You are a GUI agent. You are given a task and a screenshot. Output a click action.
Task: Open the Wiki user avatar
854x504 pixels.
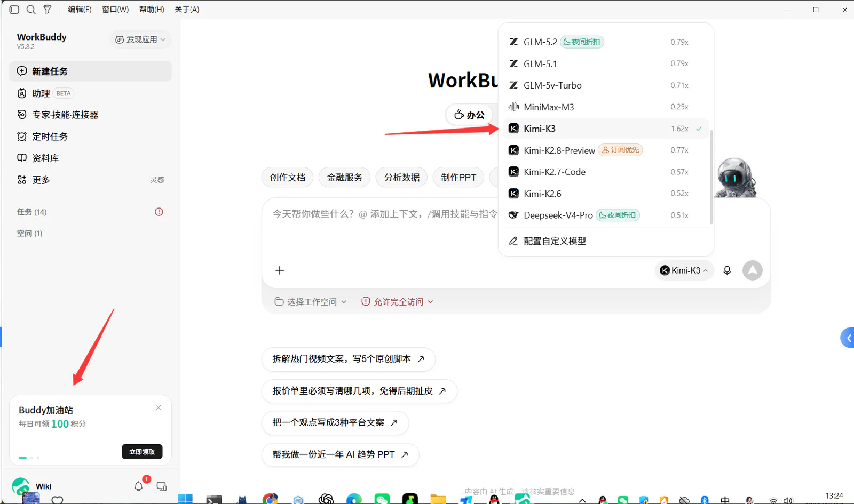[x=21, y=486]
